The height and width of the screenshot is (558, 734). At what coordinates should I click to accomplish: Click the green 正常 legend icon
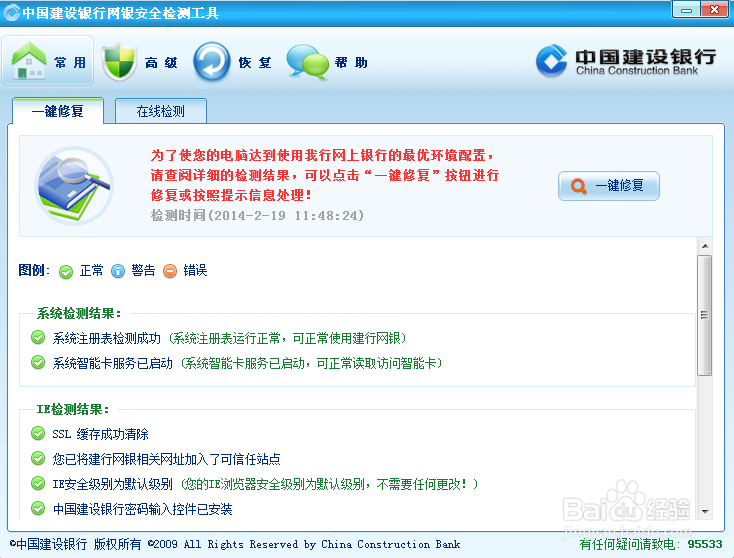click(66, 272)
